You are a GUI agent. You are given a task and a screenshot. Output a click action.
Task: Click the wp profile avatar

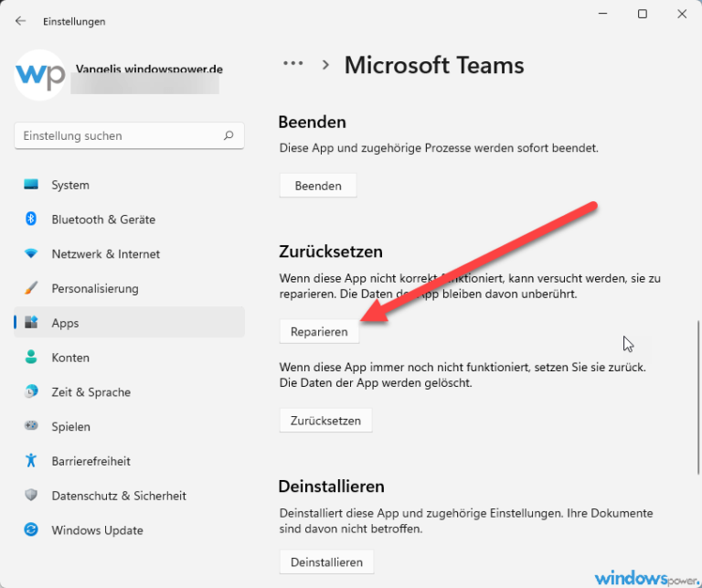(x=40, y=75)
